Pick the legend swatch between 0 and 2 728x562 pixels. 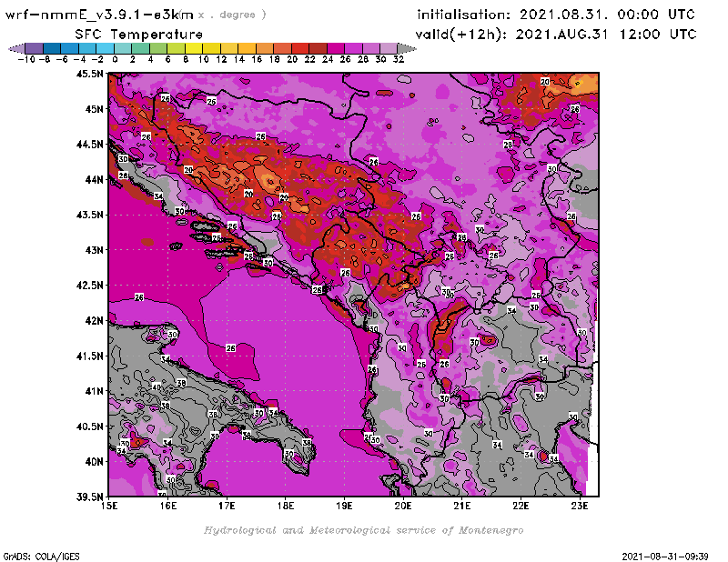coord(123,48)
